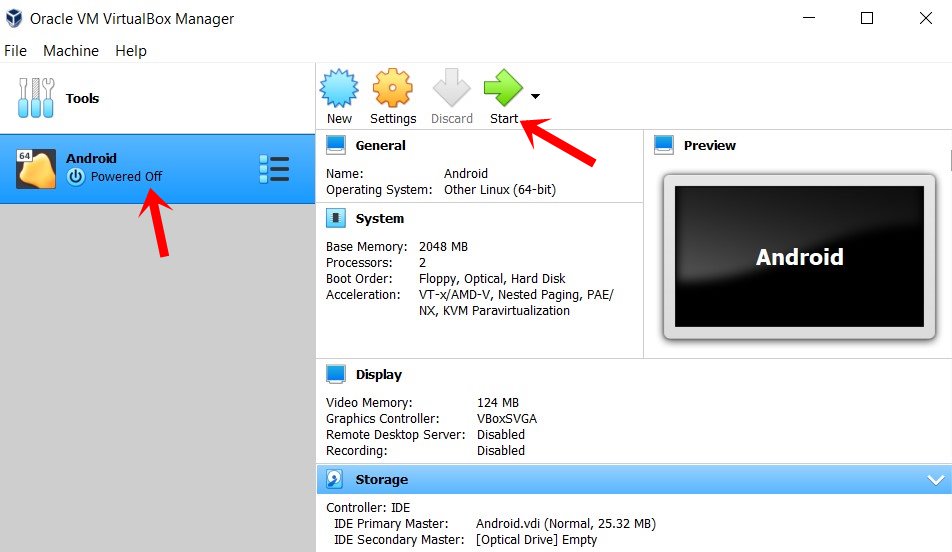
Task: Open the Machine menu
Action: [70, 51]
